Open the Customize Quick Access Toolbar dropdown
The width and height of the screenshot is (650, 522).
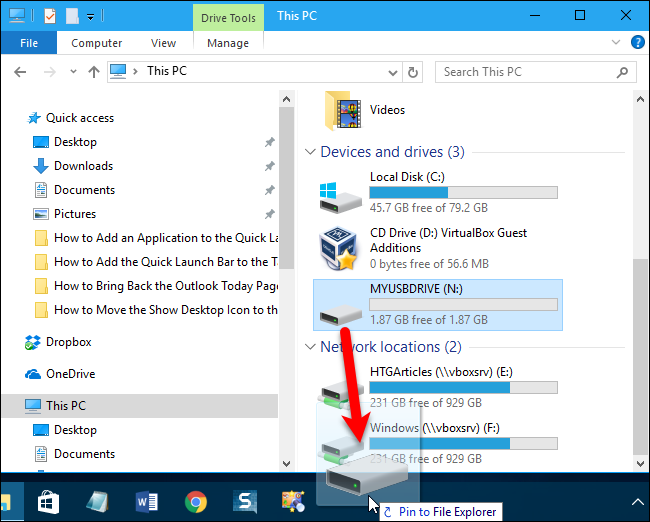90,17
